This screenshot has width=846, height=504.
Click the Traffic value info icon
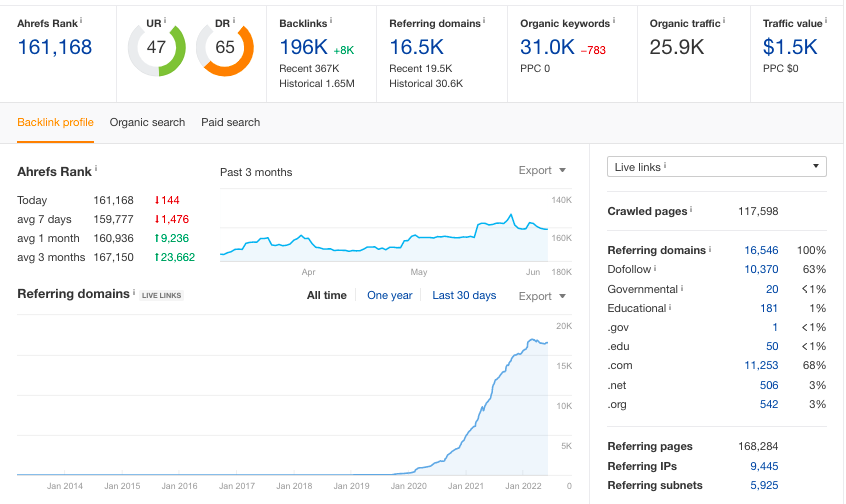point(825,21)
